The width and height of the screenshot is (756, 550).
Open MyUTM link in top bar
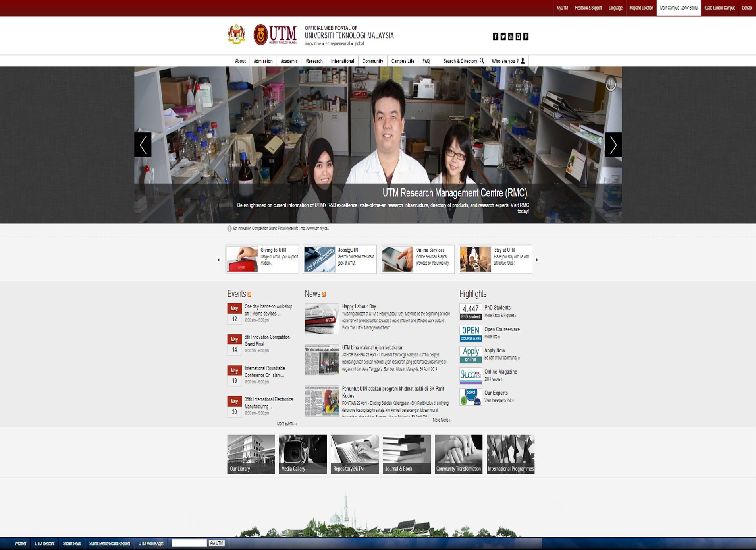pos(562,8)
